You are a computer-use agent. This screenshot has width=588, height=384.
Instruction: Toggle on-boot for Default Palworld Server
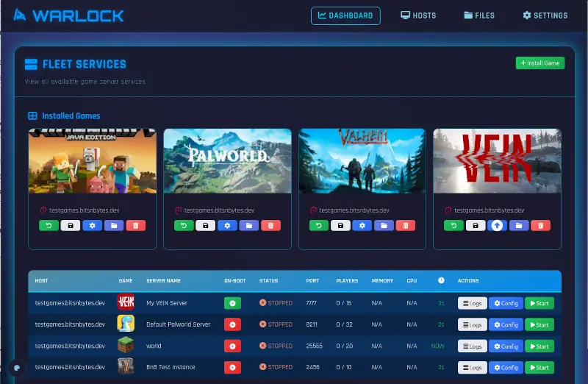(232, 324)
